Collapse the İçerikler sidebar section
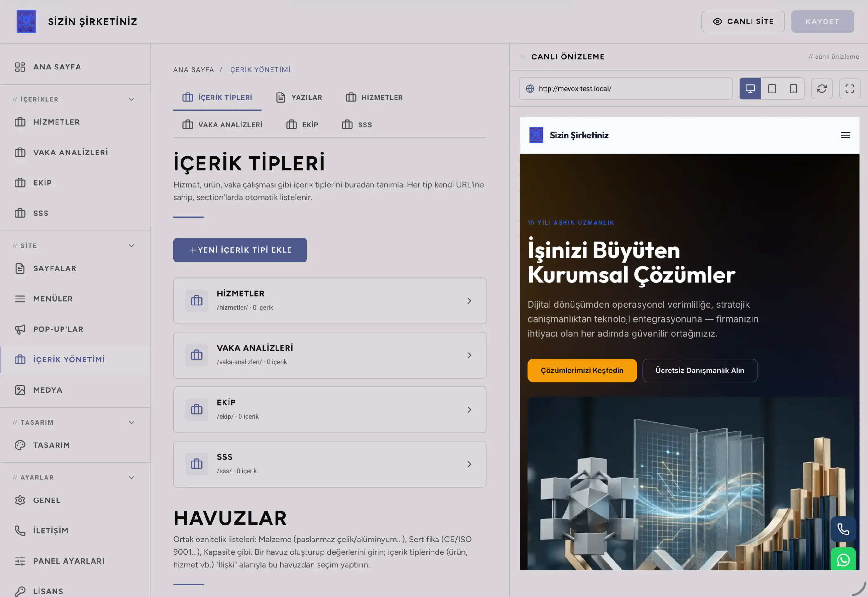Image resolution: width=868 pixels, height=597 pixels. (x=131, y=99)
